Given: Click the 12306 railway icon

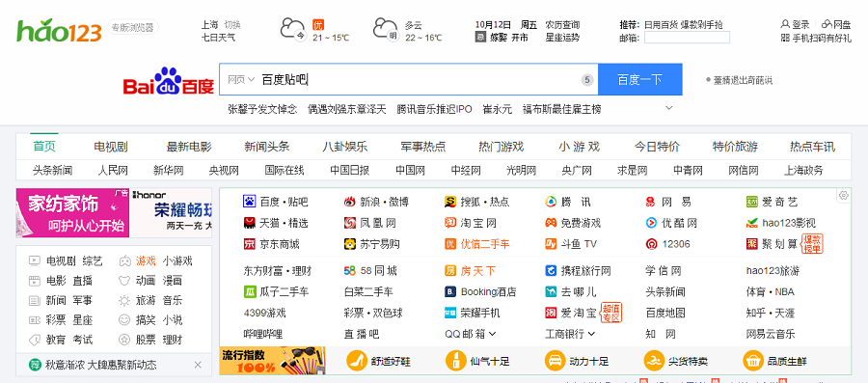Looking at the screenshot, I should pos(651,244).
